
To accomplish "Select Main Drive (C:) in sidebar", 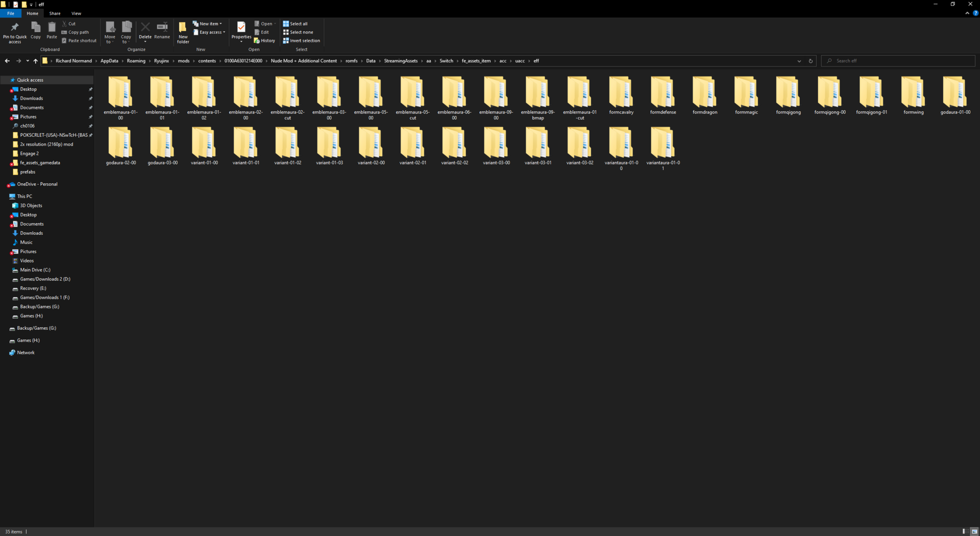I will click(35, 270).
